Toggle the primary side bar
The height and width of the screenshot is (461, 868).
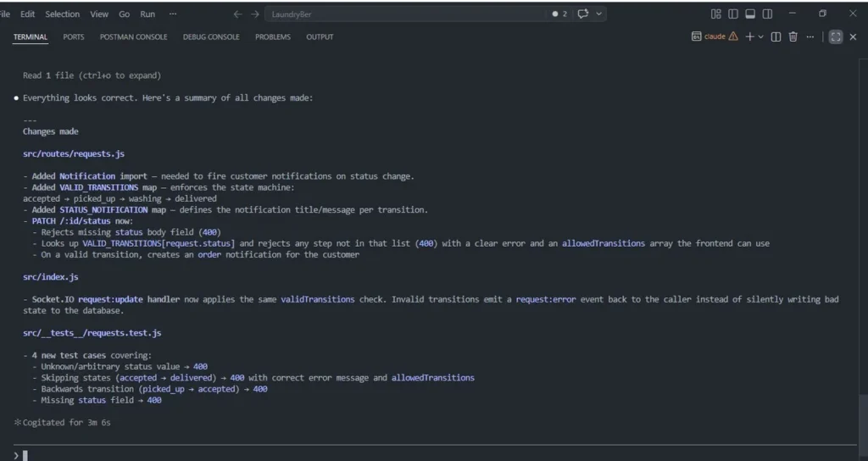pos(733,14)
